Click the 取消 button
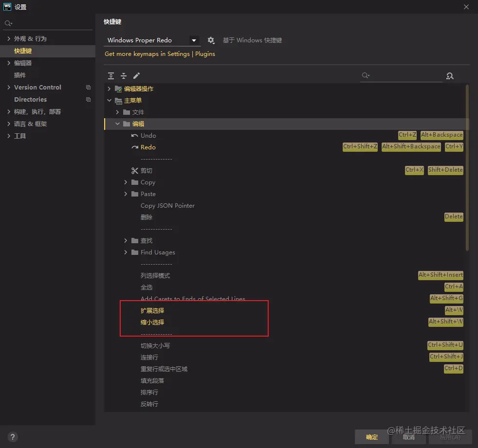478x448 pixels. [408, 437]
